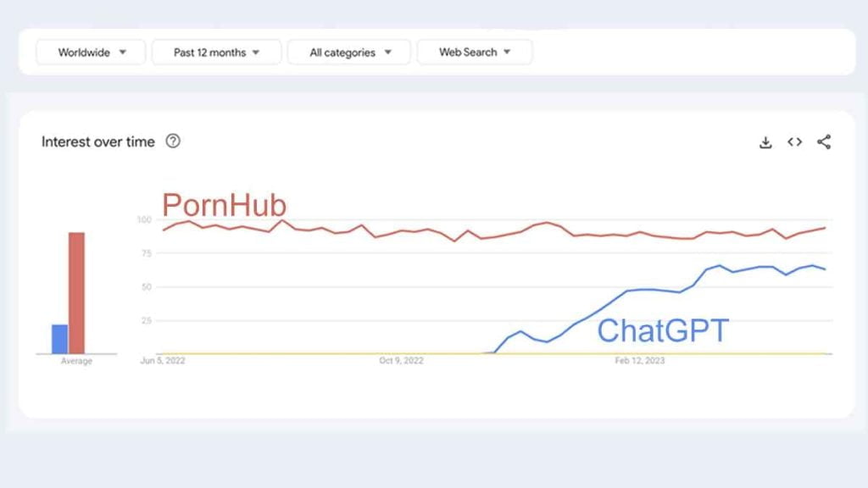Screen dimensions: 868x488
Task: Expand the Web Search type dropdown
Action: pyautogui.click(x=475, y=52)
